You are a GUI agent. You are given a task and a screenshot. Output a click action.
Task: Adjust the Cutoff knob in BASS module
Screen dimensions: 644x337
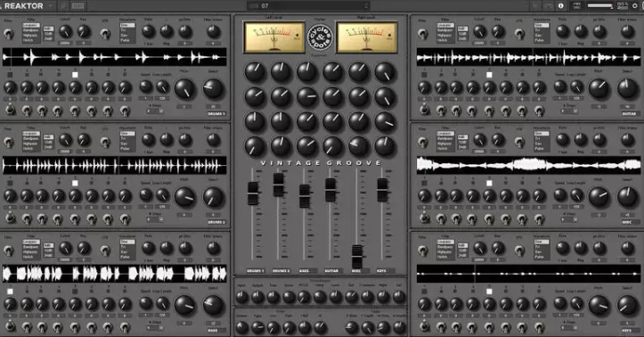click(x=65, y=248)
